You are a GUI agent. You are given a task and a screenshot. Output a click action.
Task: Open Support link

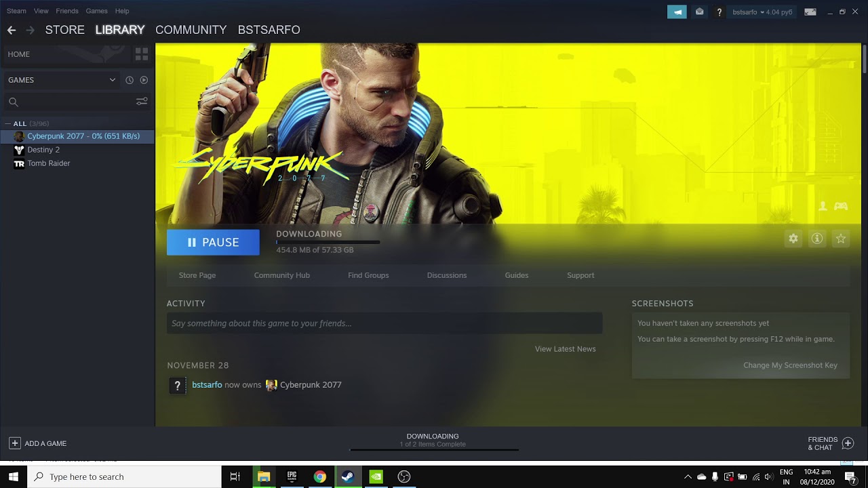click(580, 275)
